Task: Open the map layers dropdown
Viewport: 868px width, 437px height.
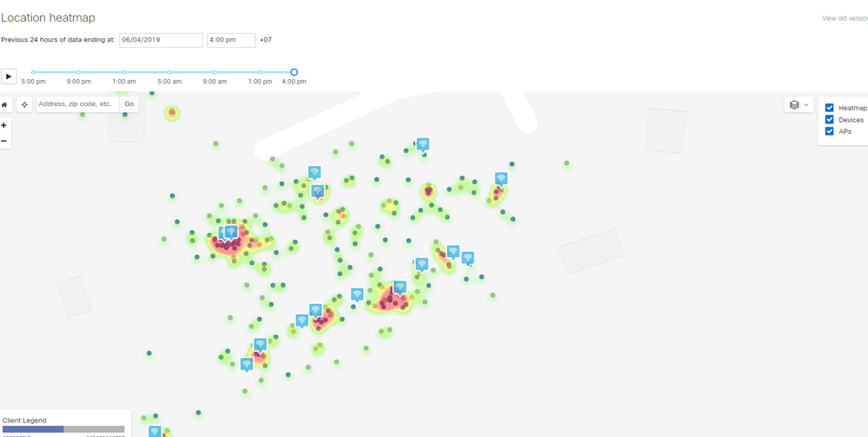Action: click(x=798, y=104)
